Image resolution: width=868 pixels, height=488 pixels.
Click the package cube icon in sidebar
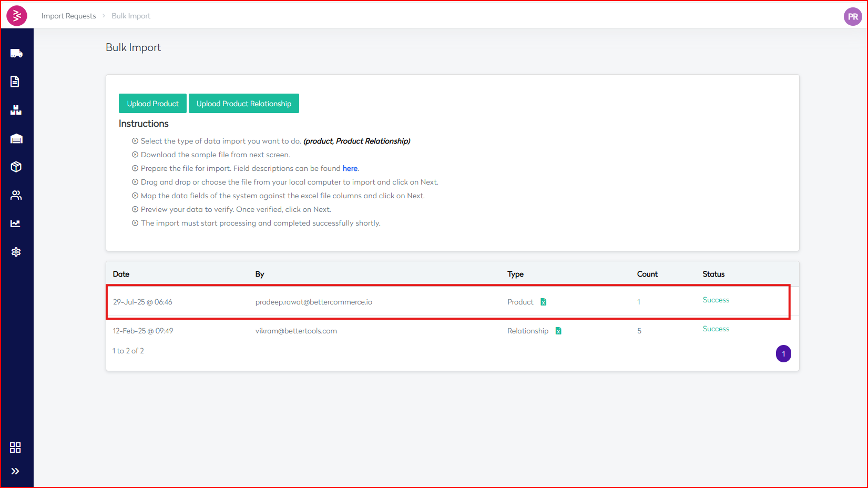16,167
